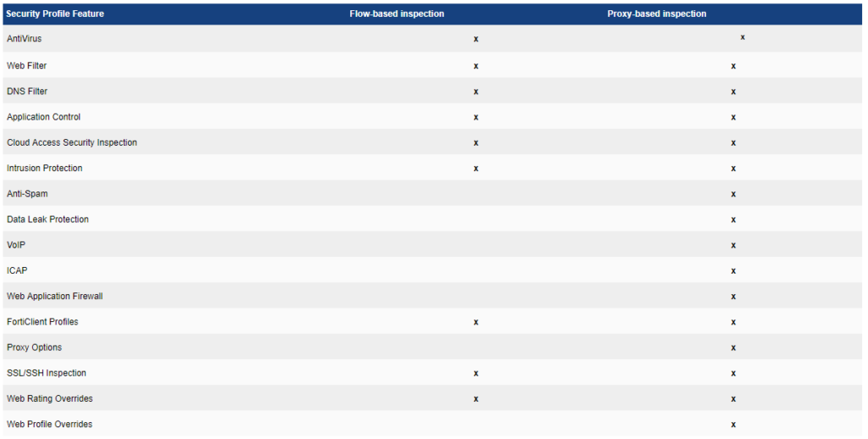
Task: Select Cloud Access Security Inspection text
Action: [72, 142]
